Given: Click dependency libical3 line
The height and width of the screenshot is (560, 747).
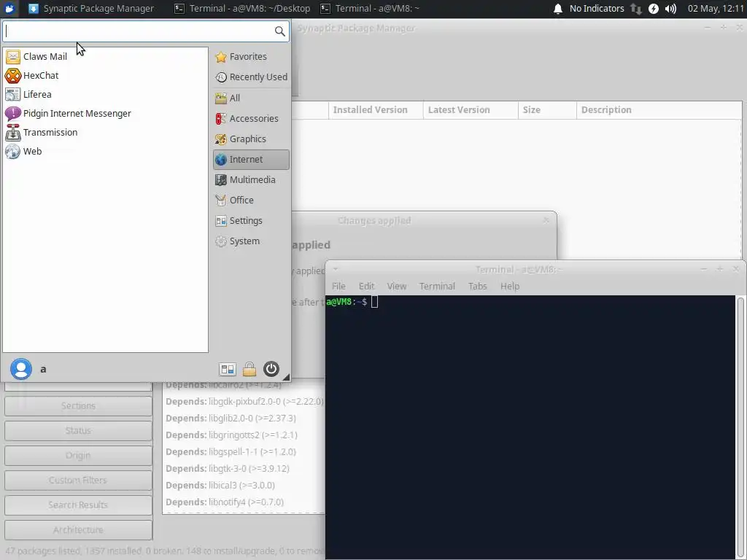Looking at the screenshot, I should pyautogui.click(x=220, y=486).
